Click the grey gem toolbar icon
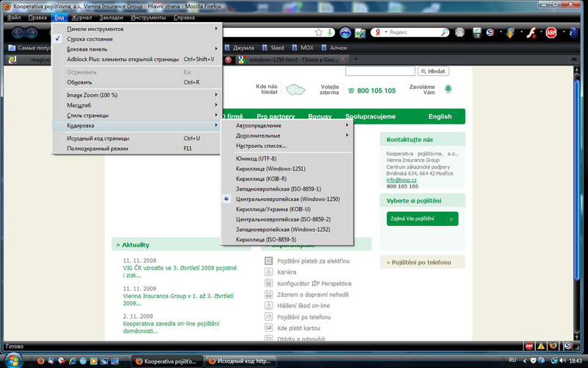 tap(460, 32)
